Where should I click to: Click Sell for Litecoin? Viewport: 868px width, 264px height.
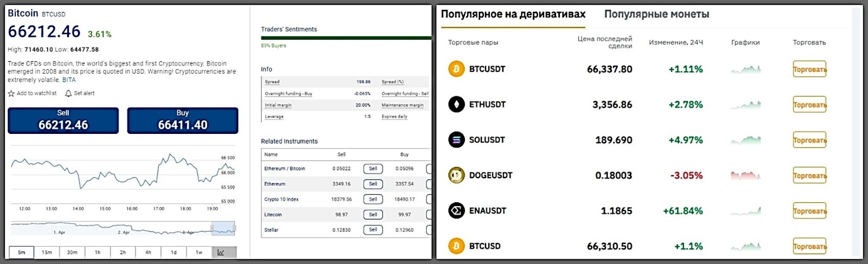tap(373, 215)
